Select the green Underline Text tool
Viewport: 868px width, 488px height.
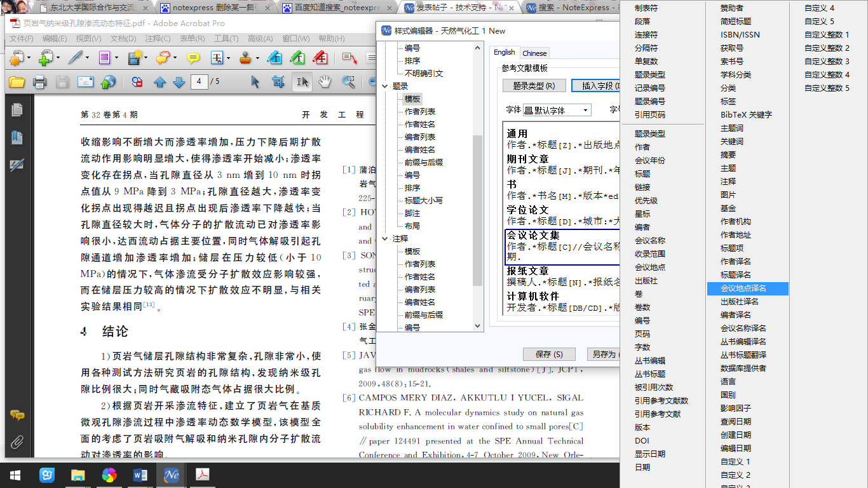297,58
